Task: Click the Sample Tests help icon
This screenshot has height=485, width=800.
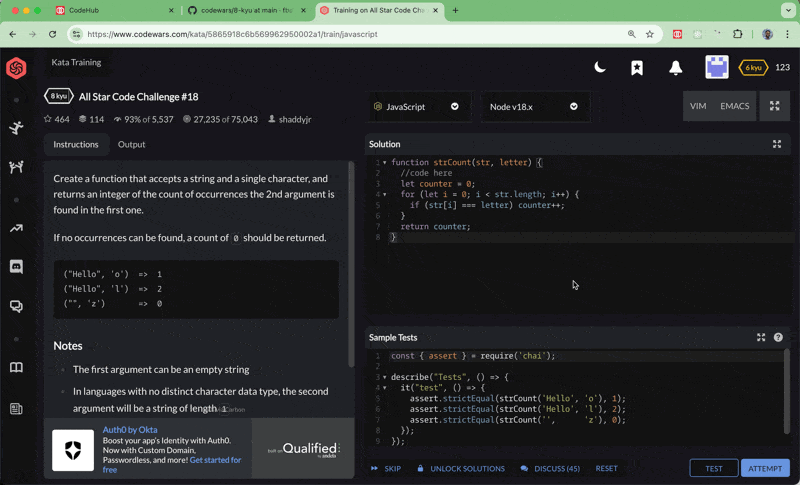Action: [778, 338]
